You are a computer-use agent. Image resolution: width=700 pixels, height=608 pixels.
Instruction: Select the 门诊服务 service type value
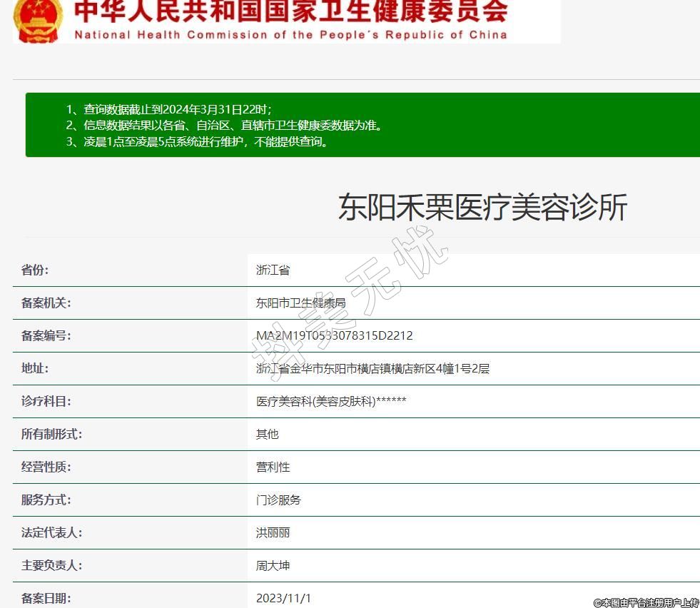(x=278, y=500)
